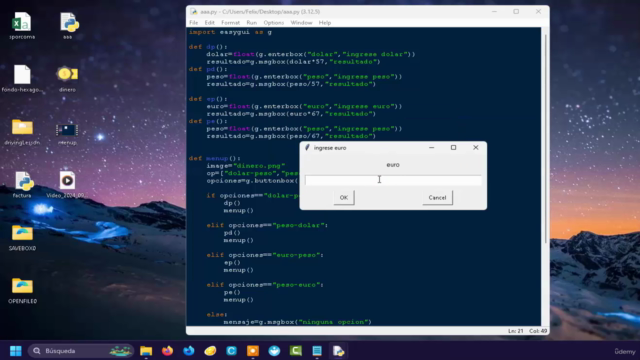Click the 'def ep():' line in editor
The image size is (640, 360).
click(208, 99)
